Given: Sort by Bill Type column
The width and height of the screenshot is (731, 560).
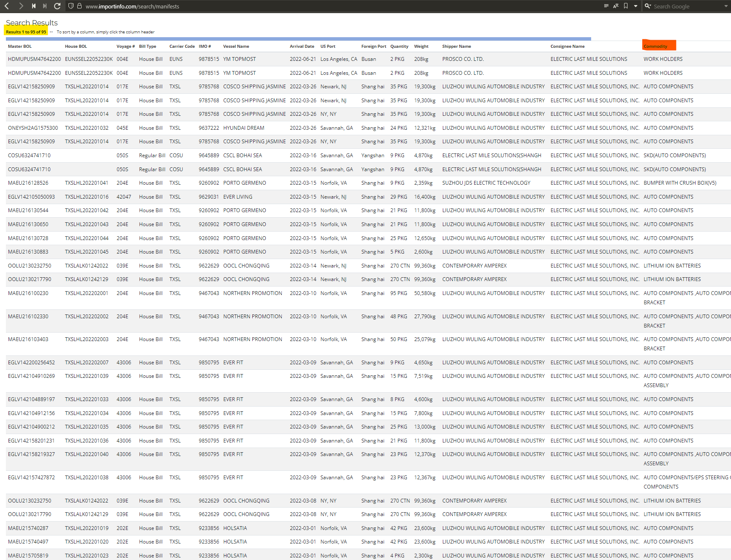Looking at the screenshot, I should (x=147, y=46).
